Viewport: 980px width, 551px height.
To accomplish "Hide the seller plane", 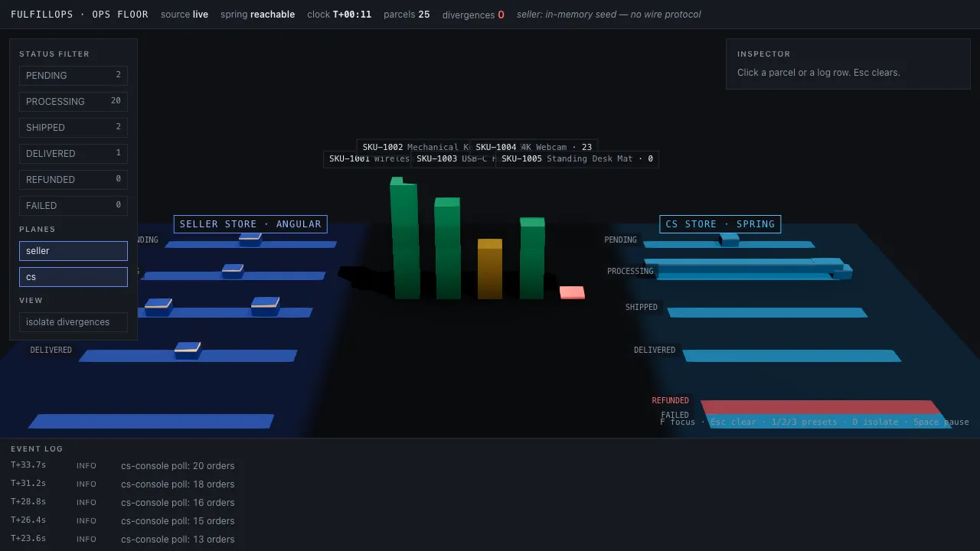I will click(73, 251).
